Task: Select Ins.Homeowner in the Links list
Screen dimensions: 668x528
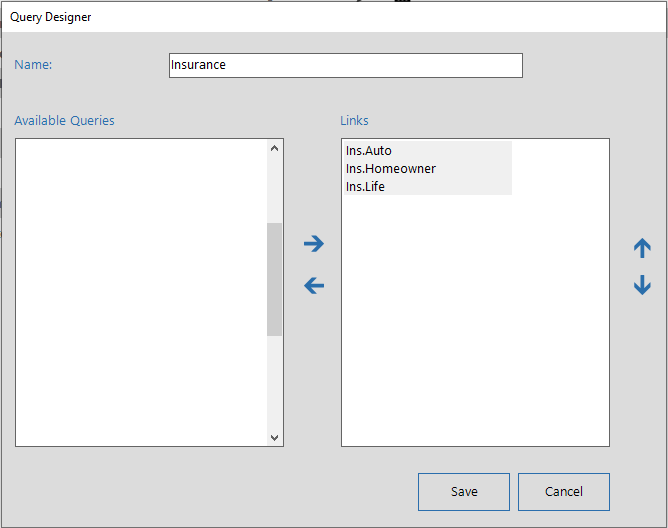Action: pyautogui.click(x=391, y=169)
